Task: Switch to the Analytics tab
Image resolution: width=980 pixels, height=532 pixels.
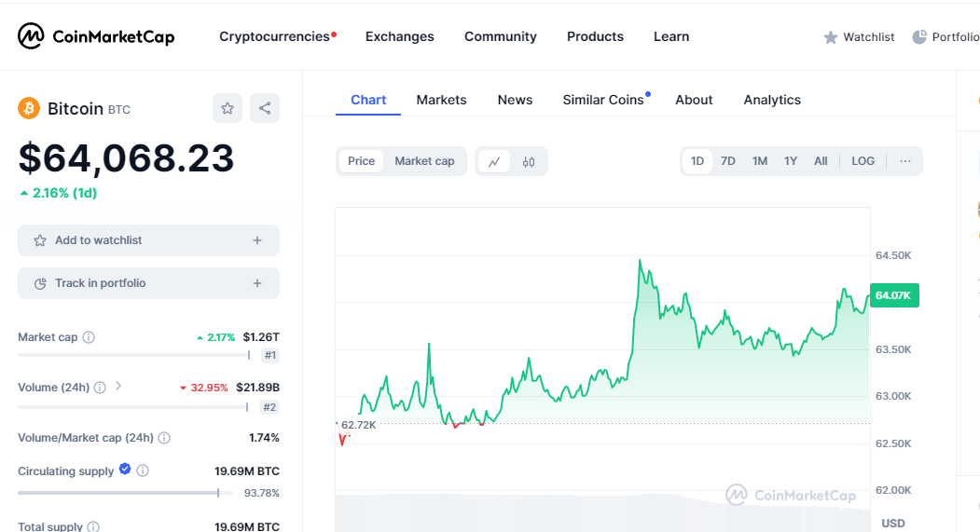Action: coord(772,100)
